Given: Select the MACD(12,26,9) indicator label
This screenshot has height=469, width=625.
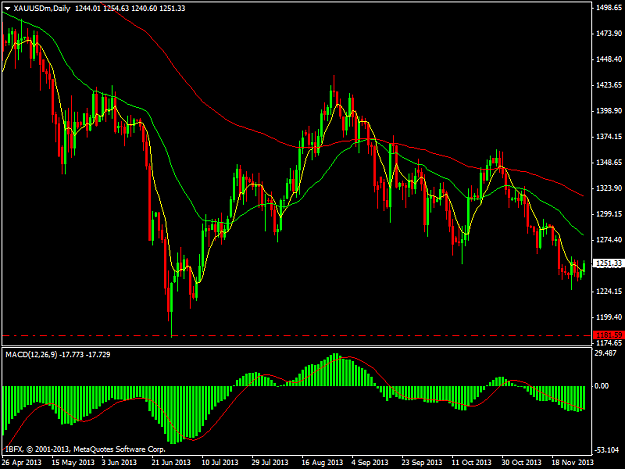Looking at the screenshot, I should coord(31,355).
